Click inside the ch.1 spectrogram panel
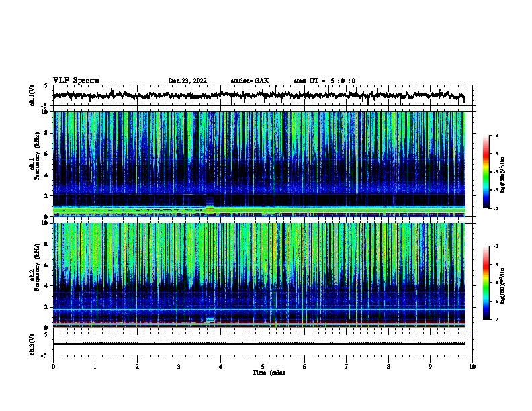This screenshot has height=411, width=532. (x=264, y=164)
